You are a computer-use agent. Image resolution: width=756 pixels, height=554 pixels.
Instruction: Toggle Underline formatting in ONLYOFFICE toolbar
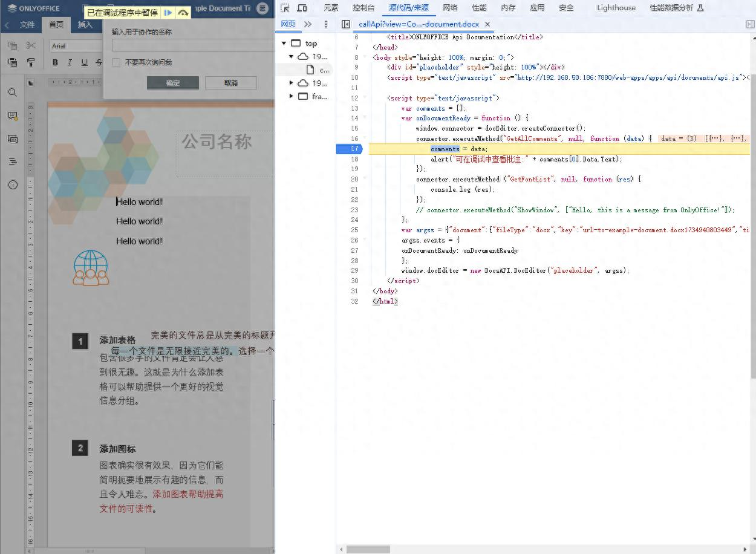click(x=85, y=62)
